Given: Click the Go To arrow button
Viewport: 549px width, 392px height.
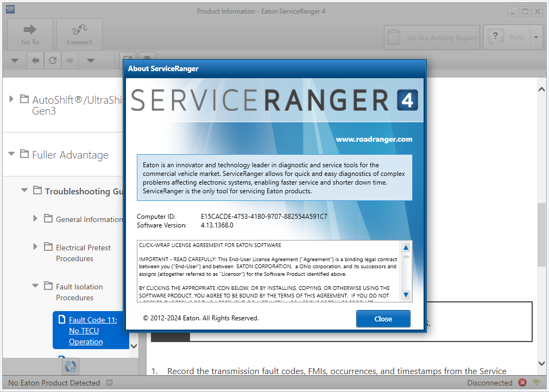Looking at the screenshot, I should click(30, 34).
